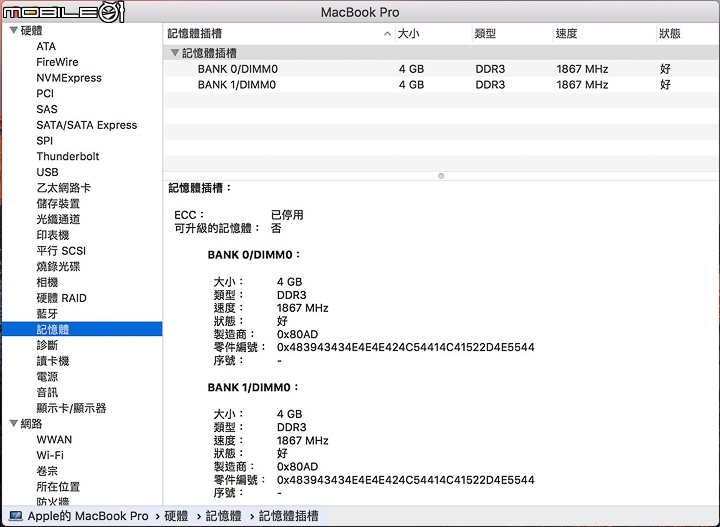Screen dimensions: 720x527
Task: Select 相機 in the sidebar
Action: tap(47, 282)
